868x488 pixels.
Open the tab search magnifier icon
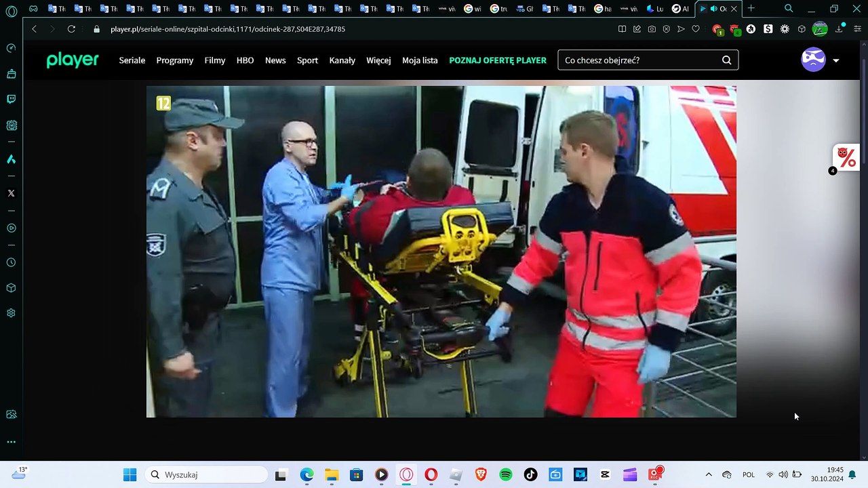(789, 9)
